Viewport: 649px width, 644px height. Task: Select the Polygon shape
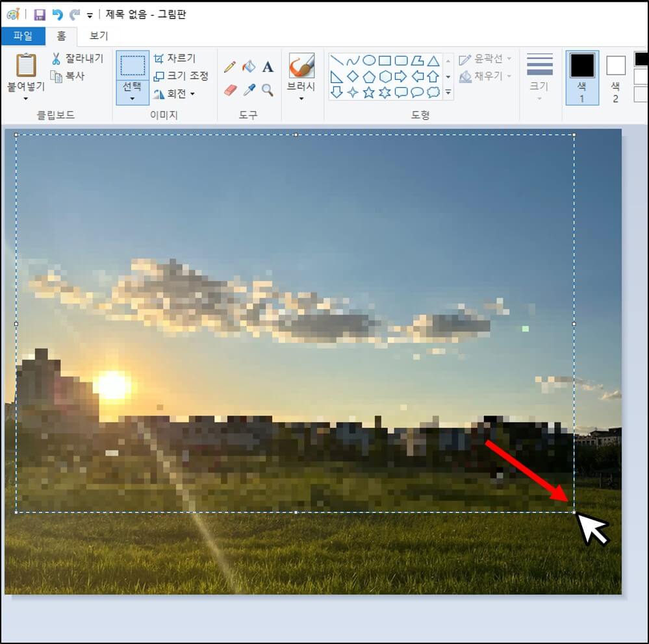417,61
